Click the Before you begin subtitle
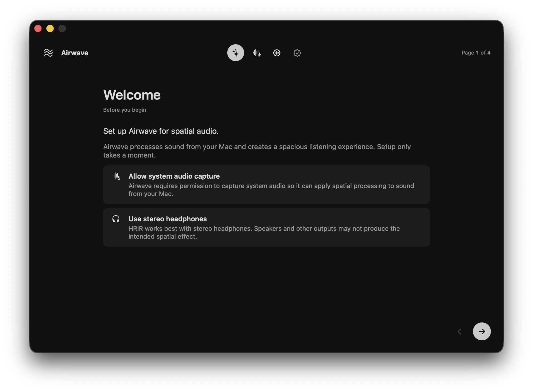This screenshot has height=392, width=533. pyautogui.click(x=125, y=110)
